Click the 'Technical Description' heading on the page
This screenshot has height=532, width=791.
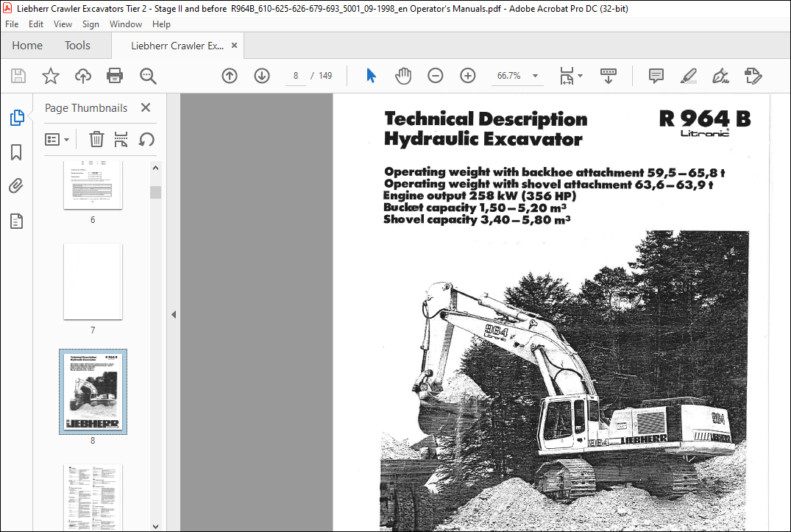(x=486, y=119)
